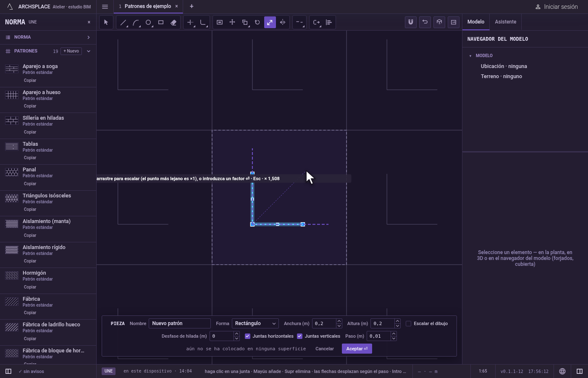588x378 pixels.
Task: Click the Aceptar button
Action: tap(357, 349)
